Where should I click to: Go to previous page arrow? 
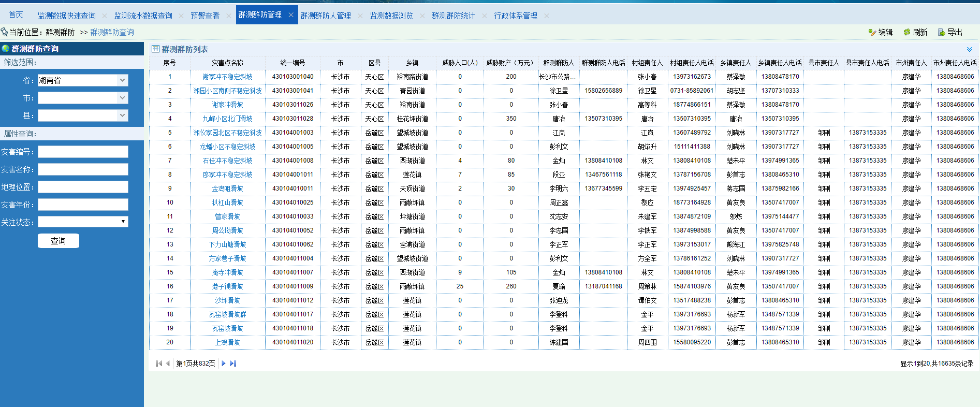point(168,364)
